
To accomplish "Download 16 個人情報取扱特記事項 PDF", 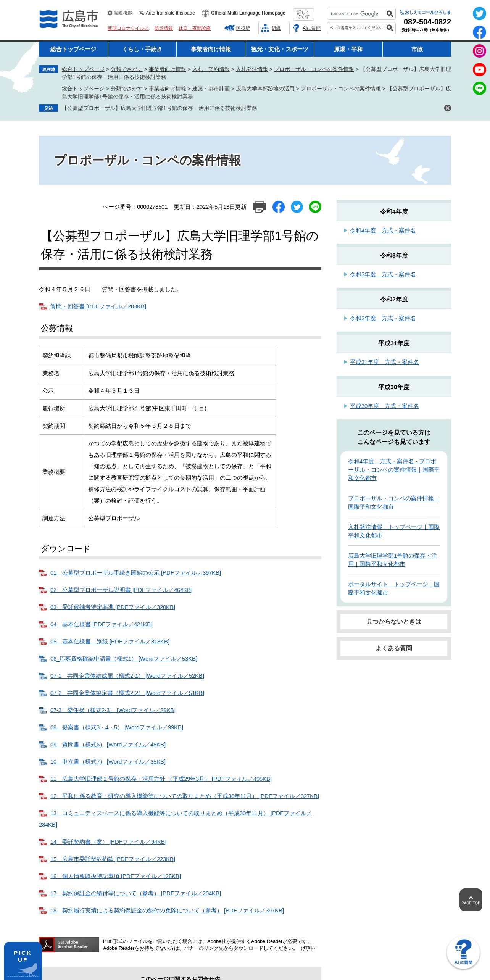I will point(116,876).
